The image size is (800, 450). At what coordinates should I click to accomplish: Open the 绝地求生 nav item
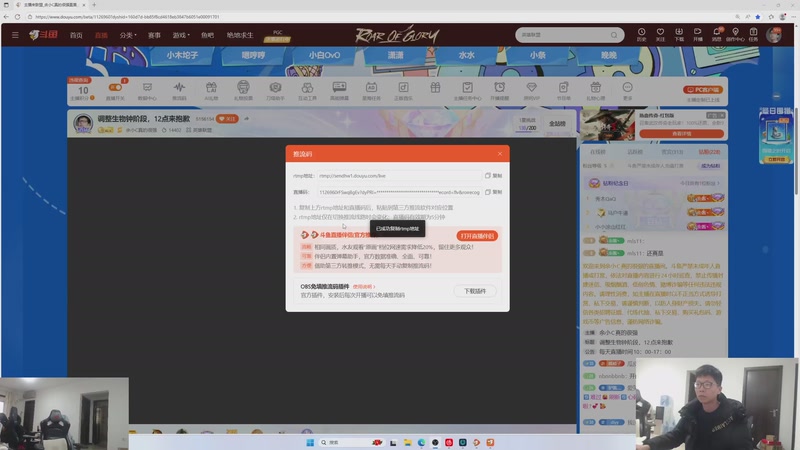tap(240, 35)
